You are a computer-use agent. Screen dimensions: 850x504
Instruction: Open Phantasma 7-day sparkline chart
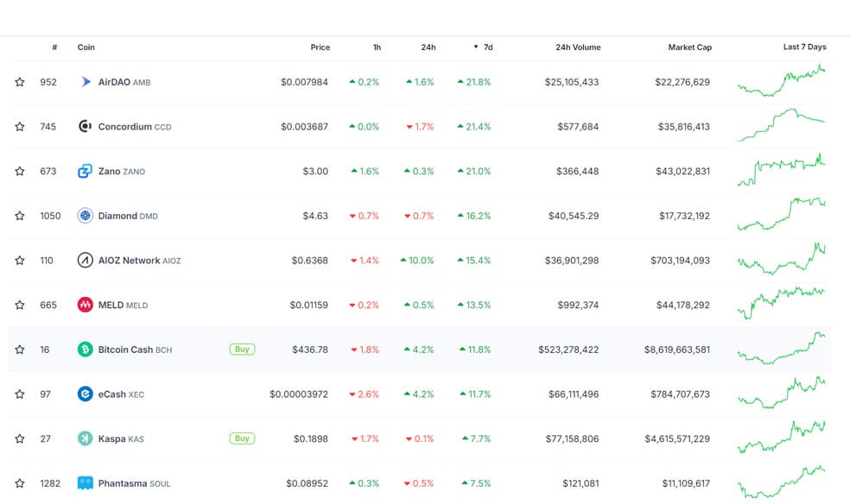point(781,482)
